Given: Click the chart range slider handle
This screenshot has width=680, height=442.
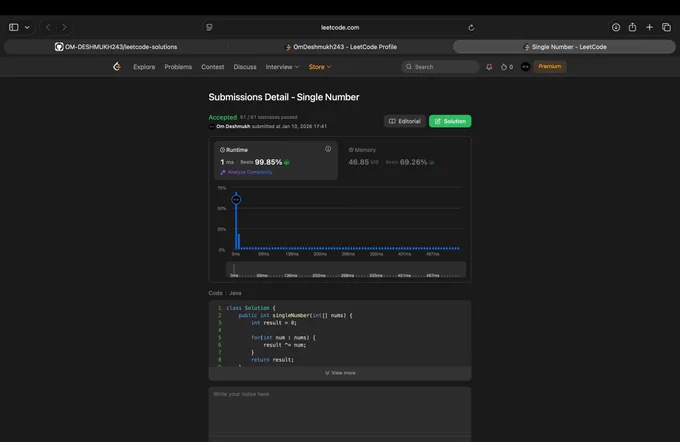Looking at the screenshot, I should 234,269.
